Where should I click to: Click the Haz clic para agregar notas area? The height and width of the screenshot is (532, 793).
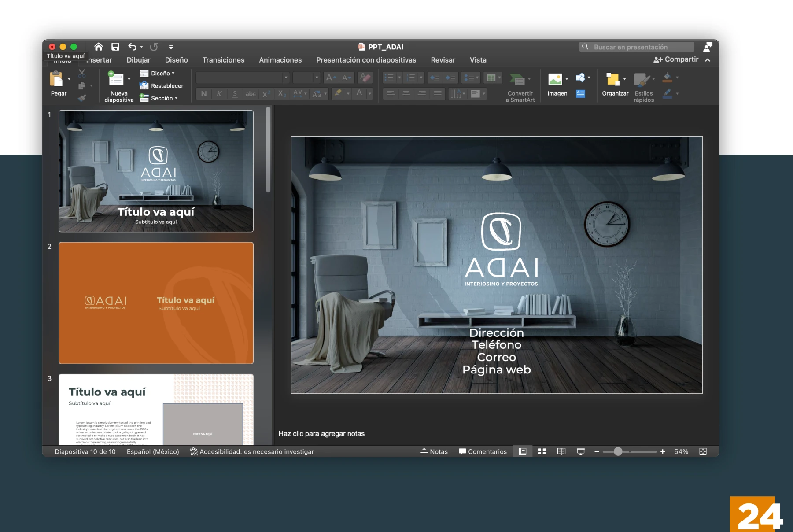coord(496,434)
